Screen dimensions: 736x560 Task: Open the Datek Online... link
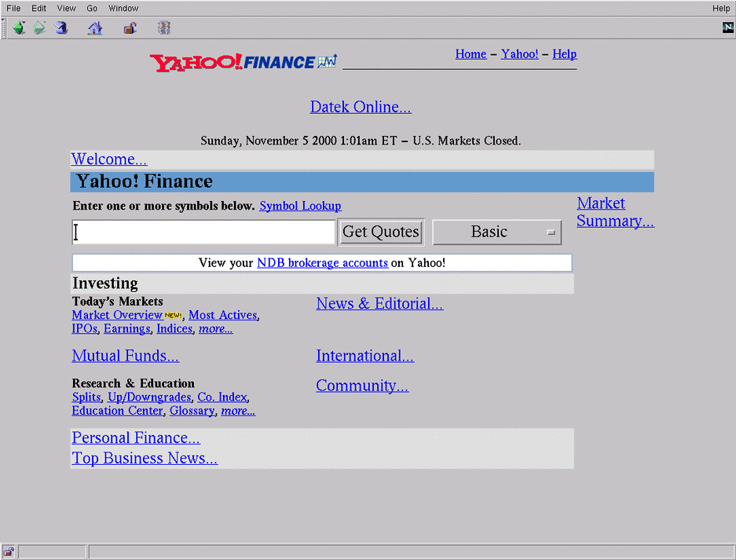coord(361,107)
